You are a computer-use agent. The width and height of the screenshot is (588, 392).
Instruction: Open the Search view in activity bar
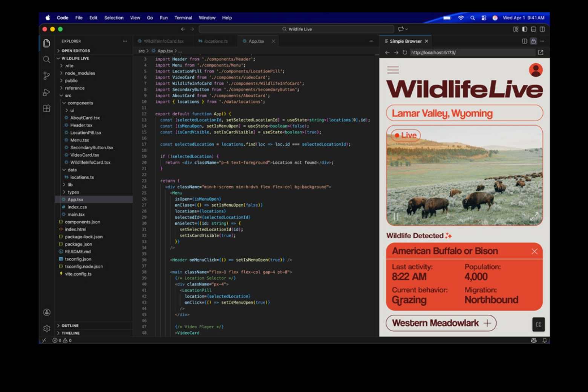click(x=46, y=60)
